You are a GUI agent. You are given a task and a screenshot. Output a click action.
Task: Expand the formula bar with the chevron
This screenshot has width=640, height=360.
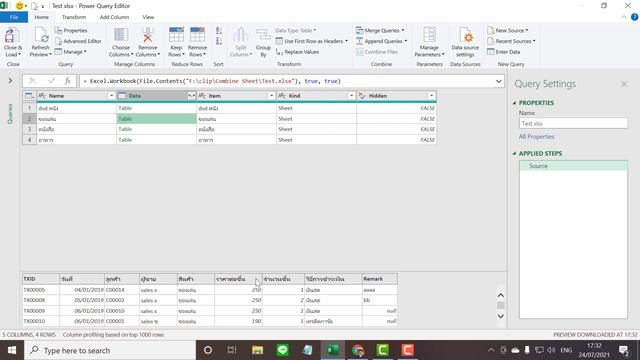pyautogui.click(x=498, y=81)
